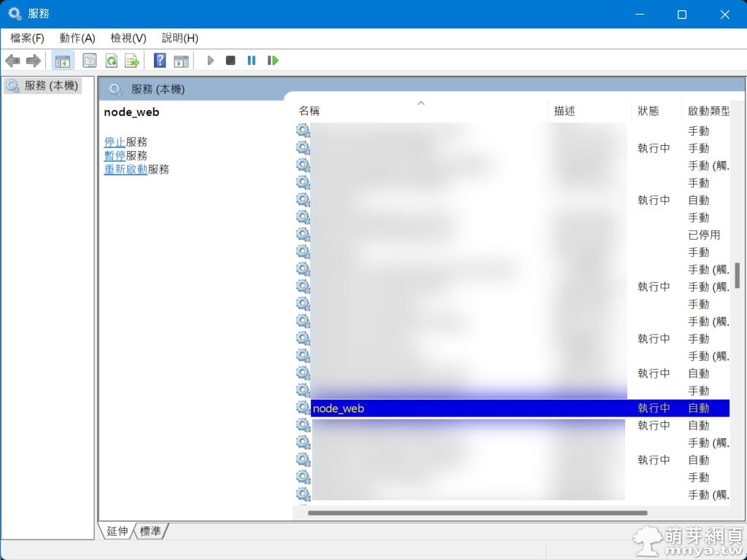
Task: Click the Forward arrow in toolbar
Action: [x=33, y=61]
